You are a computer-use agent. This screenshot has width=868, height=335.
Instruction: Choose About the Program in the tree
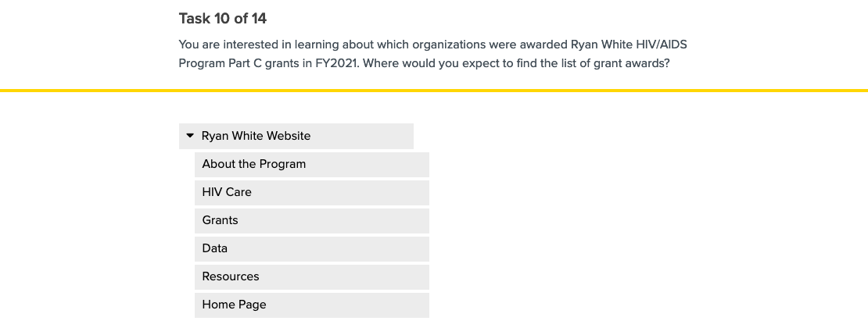[x=254, y=164]
